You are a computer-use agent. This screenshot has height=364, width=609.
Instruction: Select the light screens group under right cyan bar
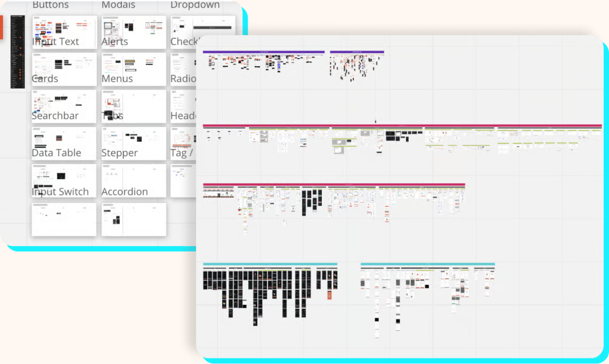coord(428,302)
